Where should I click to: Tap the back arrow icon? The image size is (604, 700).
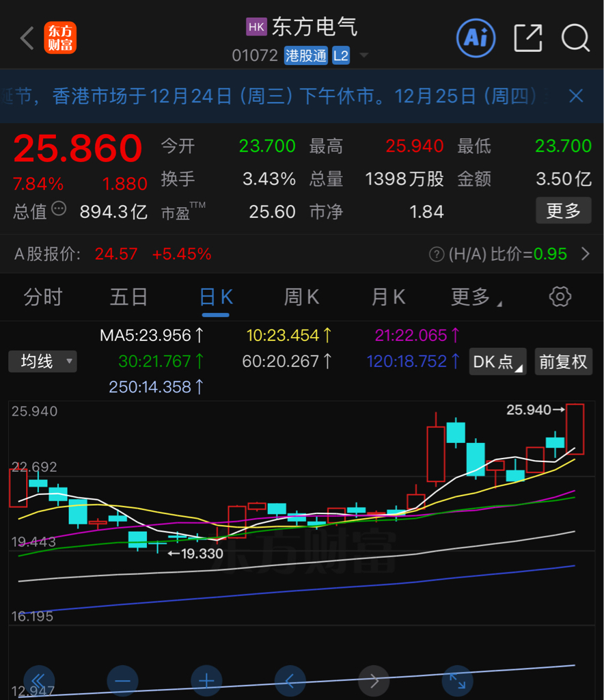(x=27, y=38)
